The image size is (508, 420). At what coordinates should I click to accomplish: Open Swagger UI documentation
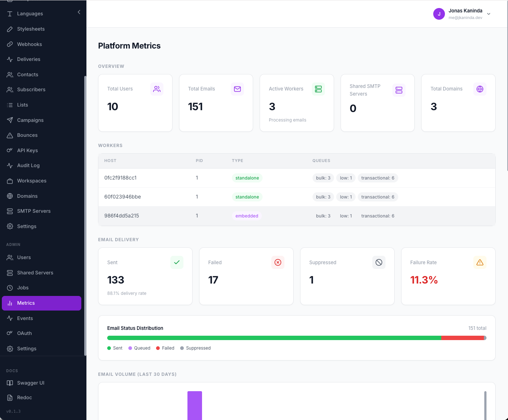[31, 383]
